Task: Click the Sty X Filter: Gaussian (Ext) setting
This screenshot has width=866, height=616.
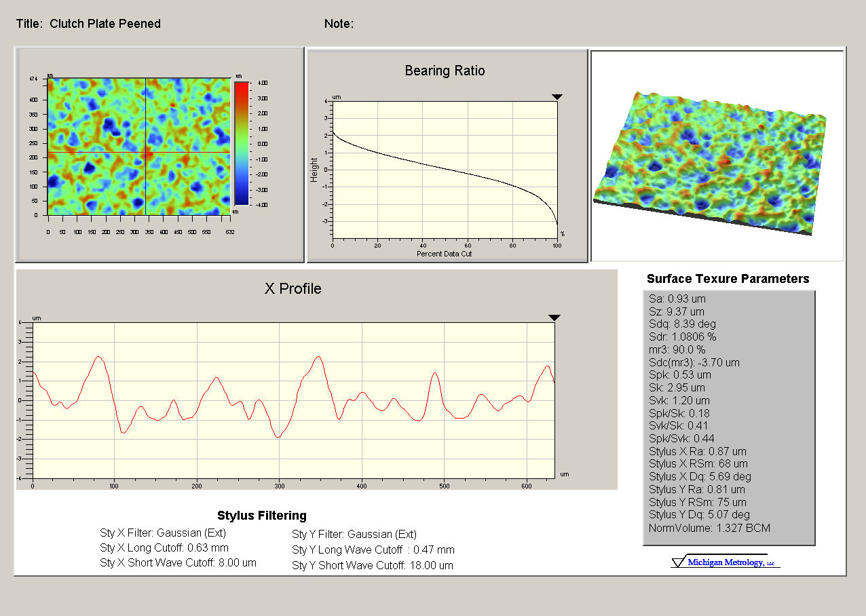Action: pos(163,533)
